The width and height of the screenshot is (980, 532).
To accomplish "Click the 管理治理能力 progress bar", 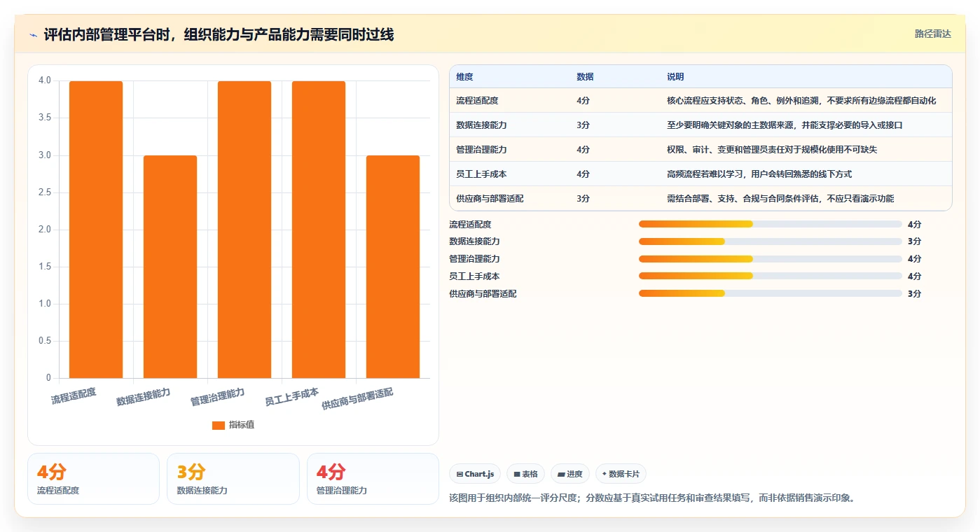I will 771,259.
